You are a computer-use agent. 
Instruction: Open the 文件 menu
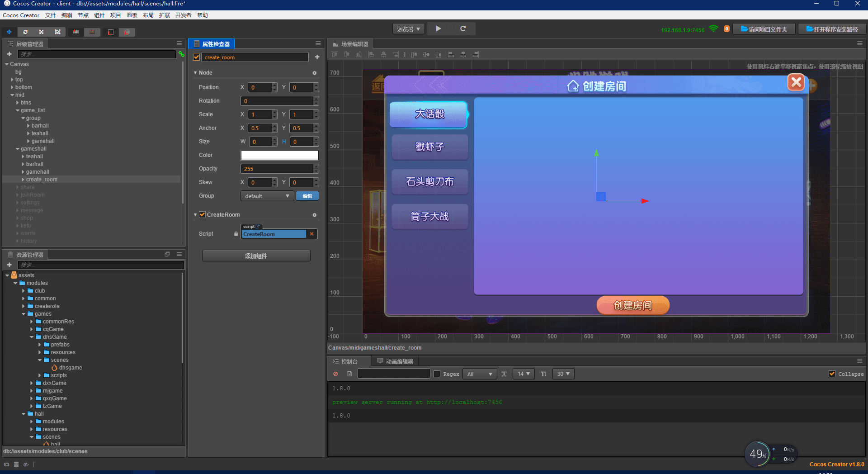point(51,15)
